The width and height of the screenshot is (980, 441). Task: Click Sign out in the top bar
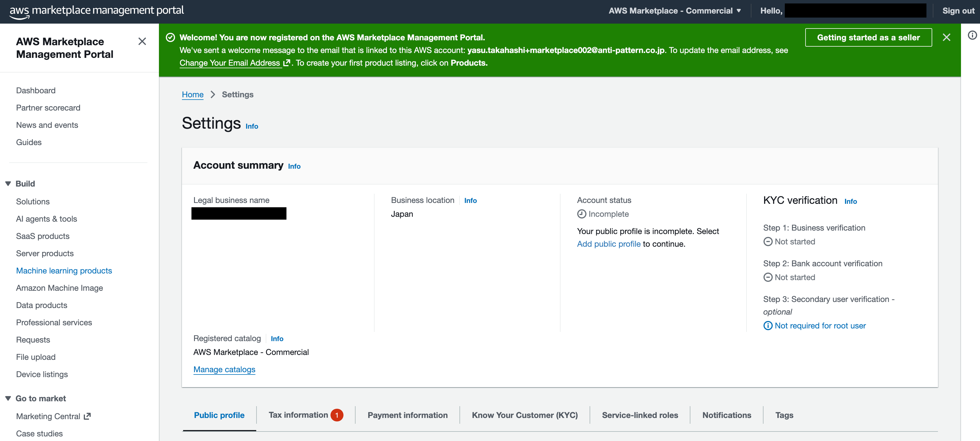click(958, 11)
